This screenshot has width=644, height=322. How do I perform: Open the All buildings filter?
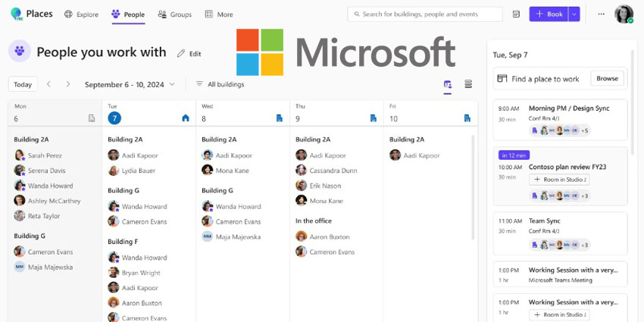point(220,84)
